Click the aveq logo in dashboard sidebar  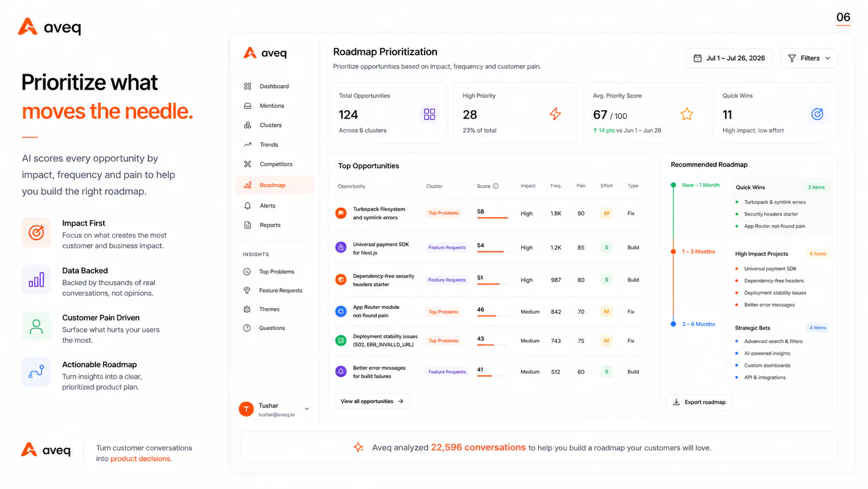(265, 53)
